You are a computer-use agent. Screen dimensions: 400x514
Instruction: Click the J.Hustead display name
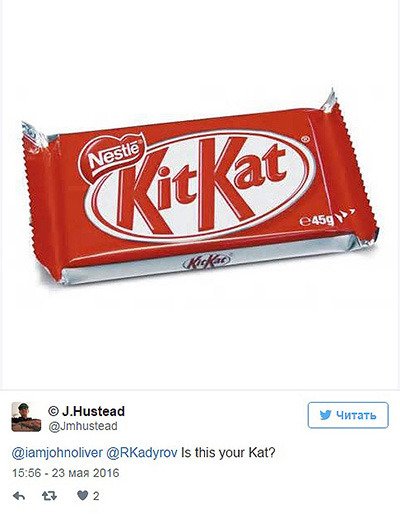pos(93,411)
